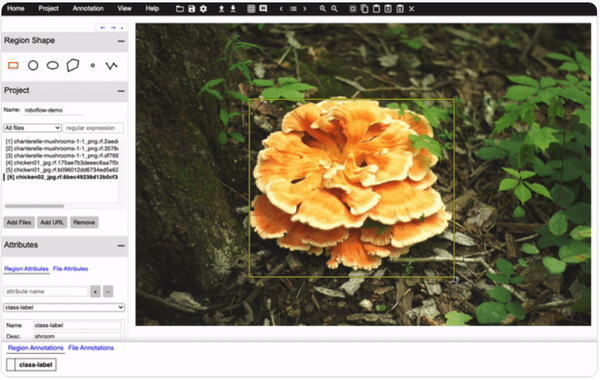The height and width of the screenshot is (380, 600).
Task: Open the Annotation menu
Action: pyautogui.click(x=88, y=8)
